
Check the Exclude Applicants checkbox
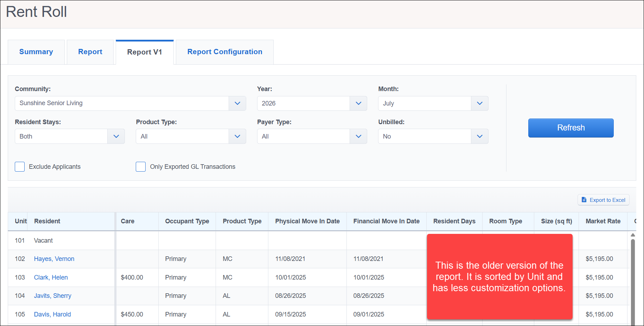click(20, 167)
